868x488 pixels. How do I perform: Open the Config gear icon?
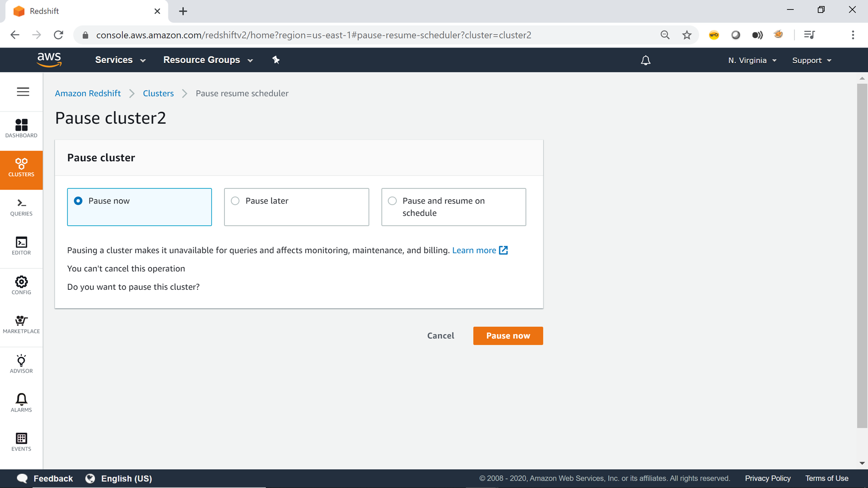coord(21,285)
